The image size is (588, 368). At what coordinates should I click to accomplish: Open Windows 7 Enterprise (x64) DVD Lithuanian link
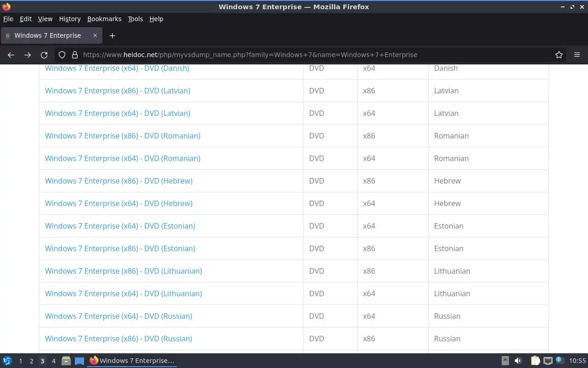(124, 293)
